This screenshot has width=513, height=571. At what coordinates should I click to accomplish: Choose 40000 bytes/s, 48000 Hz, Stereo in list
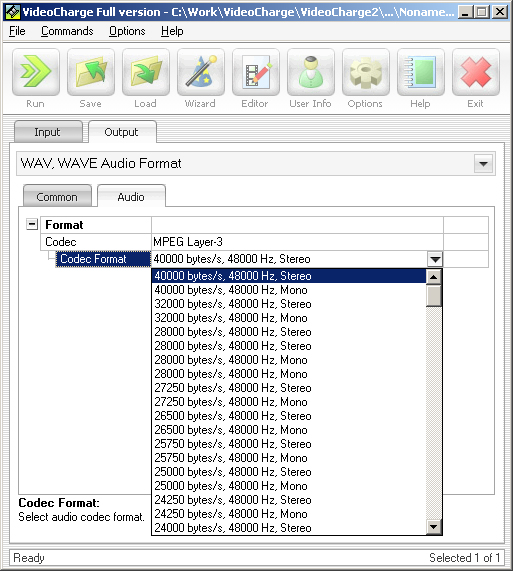[289, 276]
